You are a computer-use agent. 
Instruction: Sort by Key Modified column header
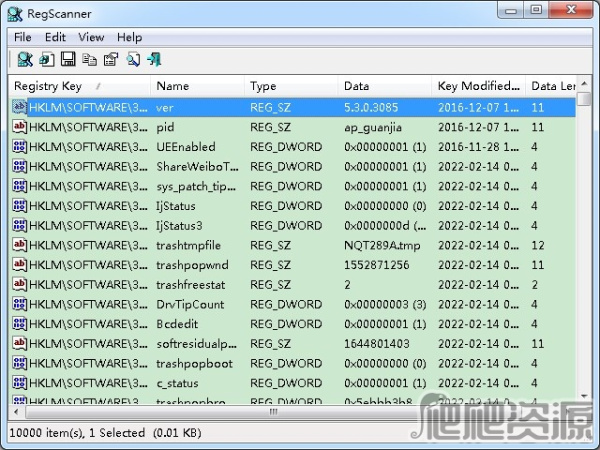coord(479,86)
